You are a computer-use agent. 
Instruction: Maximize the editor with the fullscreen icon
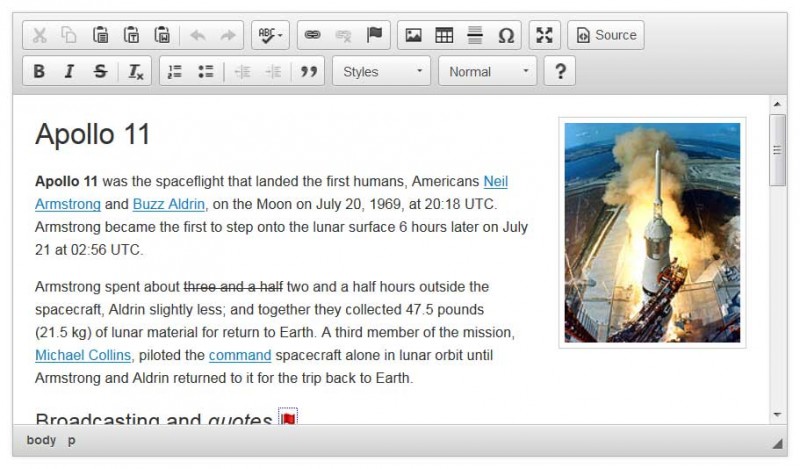click(x=544, y=35)
